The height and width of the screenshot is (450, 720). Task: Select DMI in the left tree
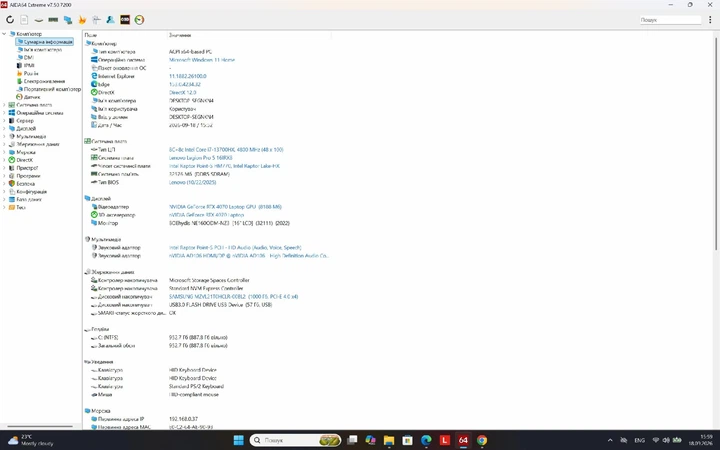[28, 57]
